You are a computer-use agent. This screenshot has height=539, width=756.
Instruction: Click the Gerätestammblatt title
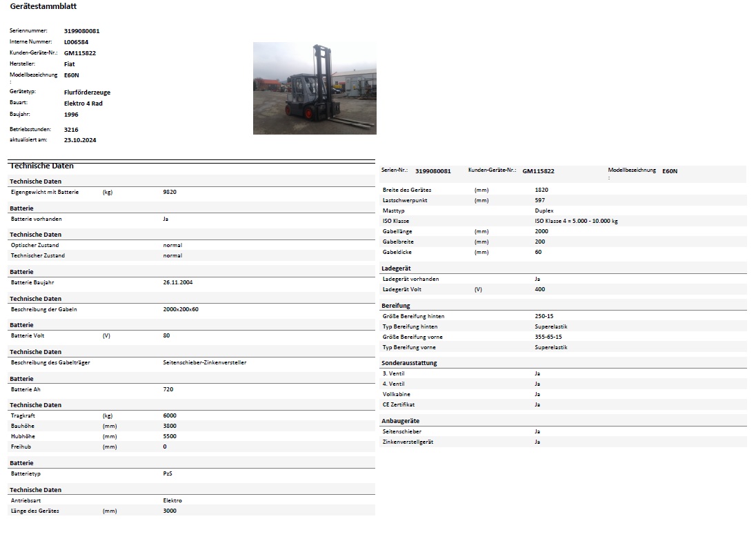[43, 6]
